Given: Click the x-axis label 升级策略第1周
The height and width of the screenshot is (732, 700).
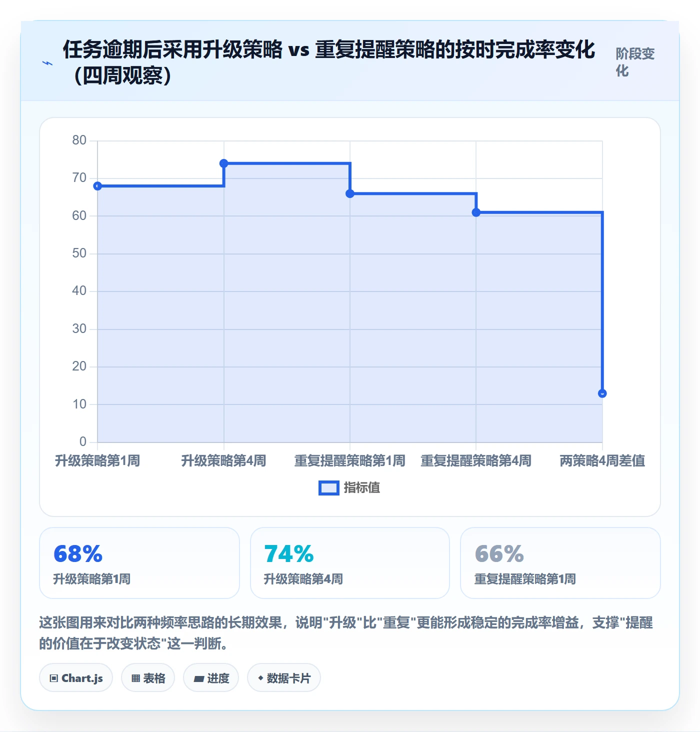Looking at the screenshot, I should (x=97, y=460).
